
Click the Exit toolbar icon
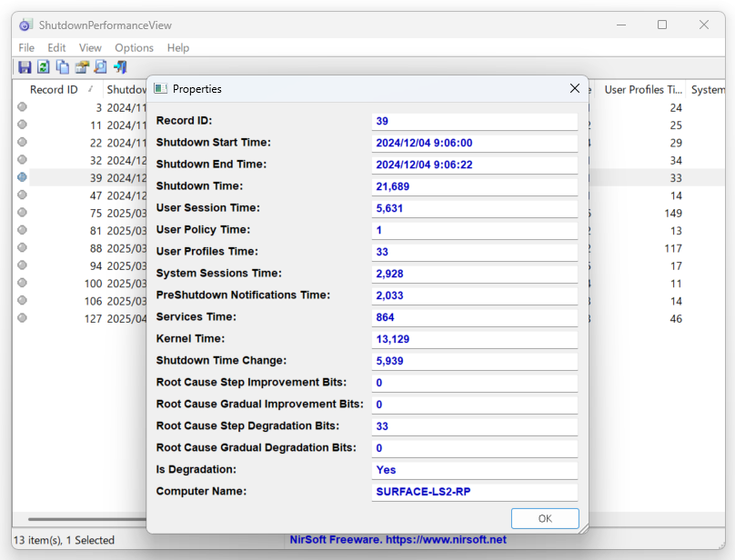[x=120, y=67]
